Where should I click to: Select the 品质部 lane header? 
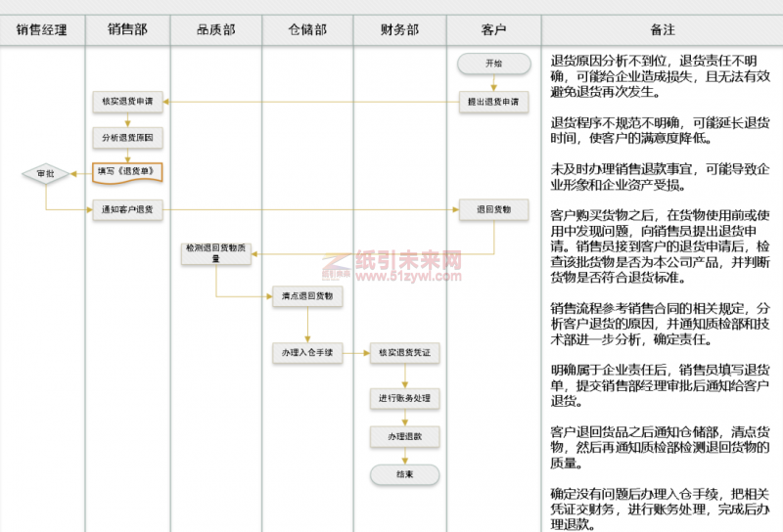tap(216, 30)
